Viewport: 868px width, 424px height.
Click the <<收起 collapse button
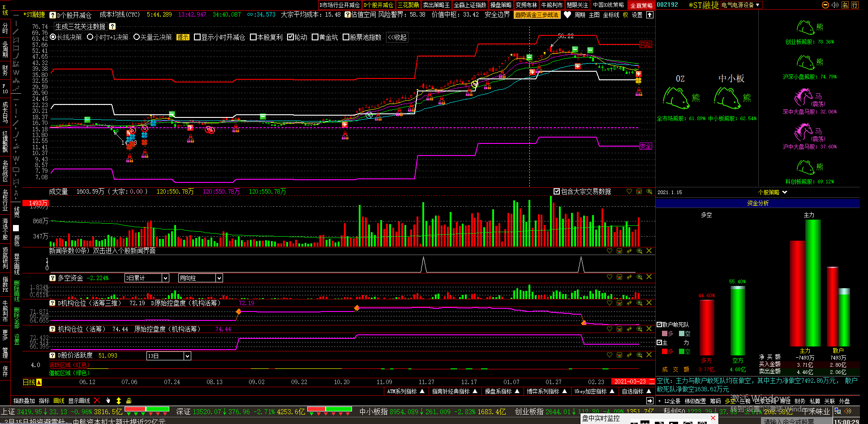[x=397, y=37]
